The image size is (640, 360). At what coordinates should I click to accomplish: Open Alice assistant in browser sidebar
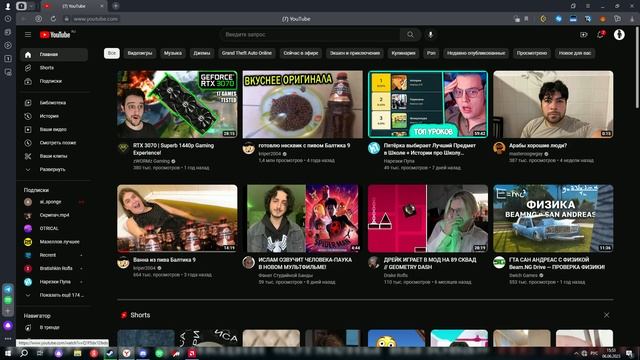pyautogui.click(x=8, y=326)
